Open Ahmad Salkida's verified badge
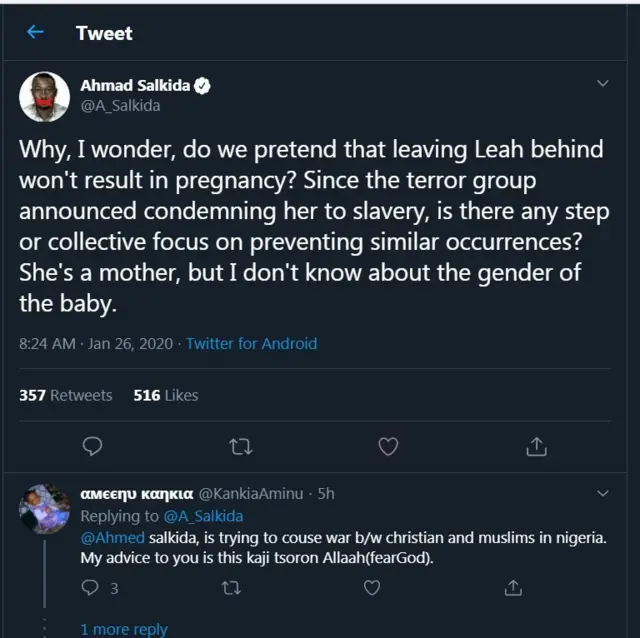 point(203,85)
